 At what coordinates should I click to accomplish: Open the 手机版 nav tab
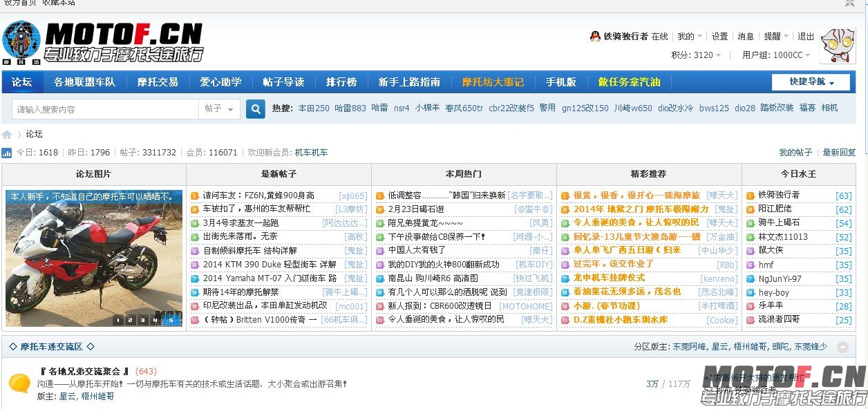point(560,82)
